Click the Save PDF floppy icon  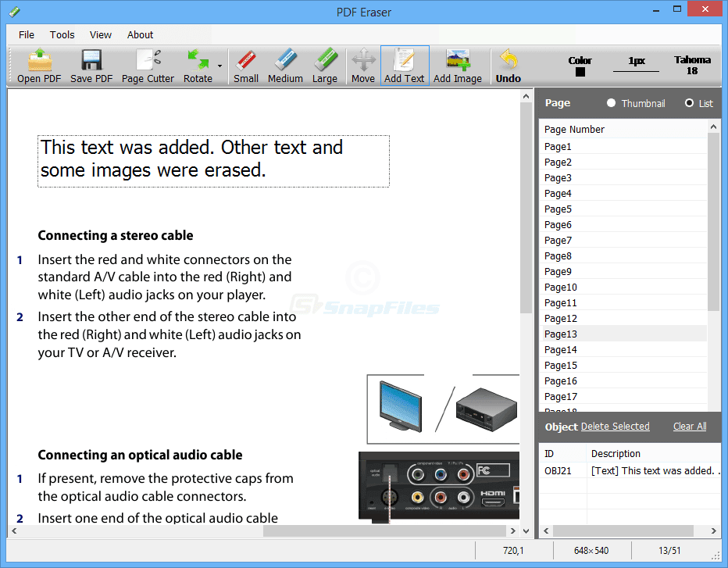coord(91,66)
